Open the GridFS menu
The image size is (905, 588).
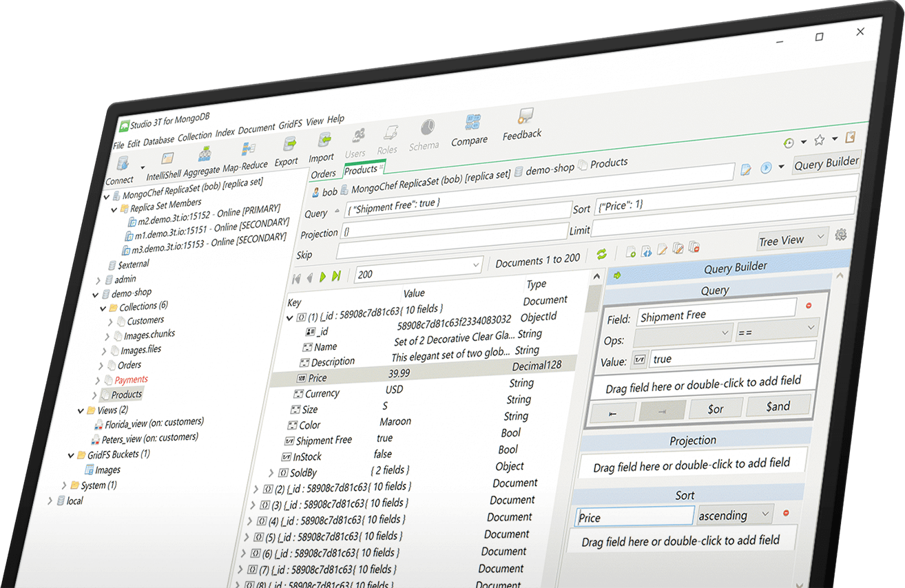(291, 125)
